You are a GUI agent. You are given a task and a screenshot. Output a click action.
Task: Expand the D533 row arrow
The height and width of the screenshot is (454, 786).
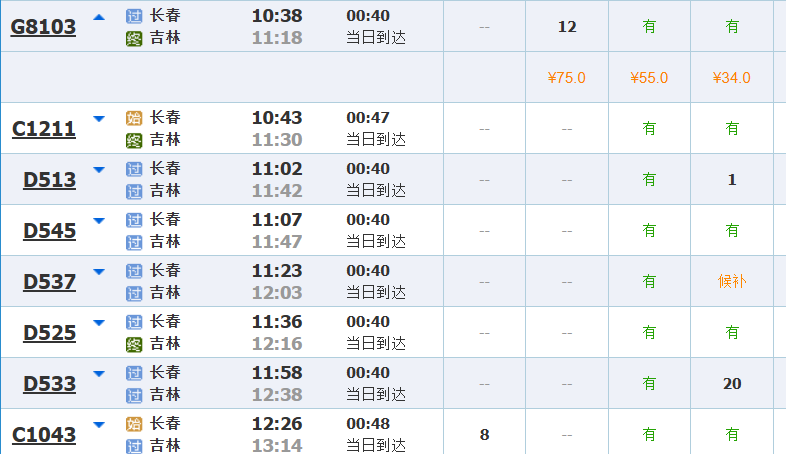tap(98, 373)
